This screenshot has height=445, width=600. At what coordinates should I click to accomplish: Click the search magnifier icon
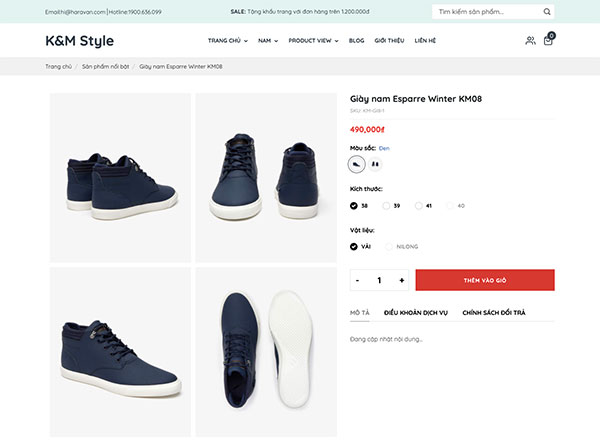[547, 12]
